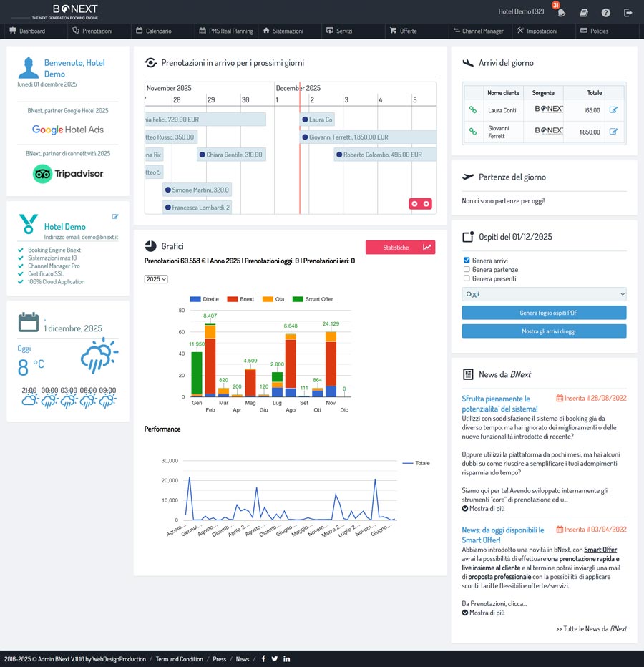644x667 pixels.
Task: Toggle the Smart Offer green legend swatch
Action: (x=298, y=299)
